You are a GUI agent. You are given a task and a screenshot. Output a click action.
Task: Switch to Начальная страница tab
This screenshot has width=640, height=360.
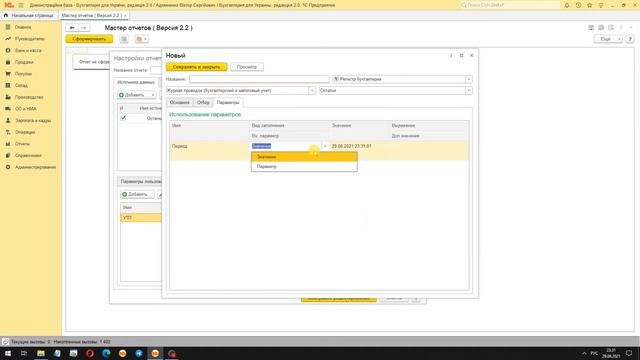point(29,15)
